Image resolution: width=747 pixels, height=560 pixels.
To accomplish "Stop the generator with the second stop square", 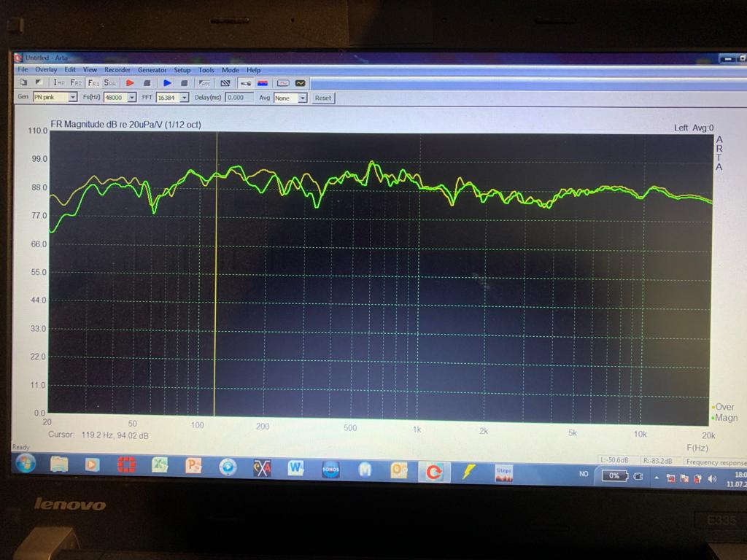I will pos(185,83).
